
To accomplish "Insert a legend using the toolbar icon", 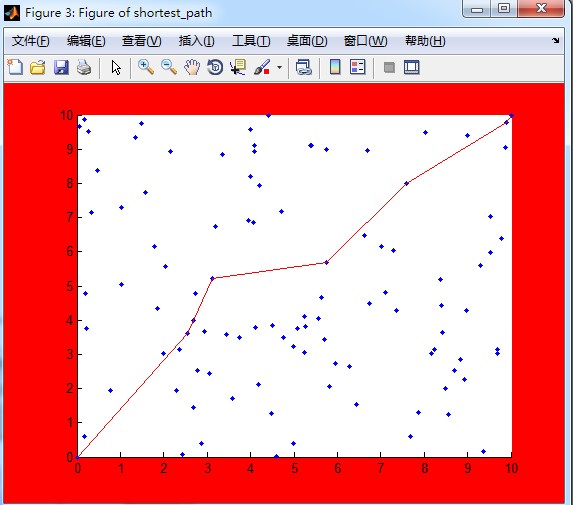I will 357,67.
